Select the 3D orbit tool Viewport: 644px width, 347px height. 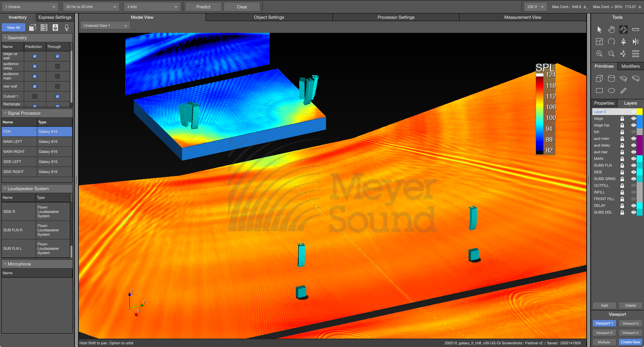point(624,30)
